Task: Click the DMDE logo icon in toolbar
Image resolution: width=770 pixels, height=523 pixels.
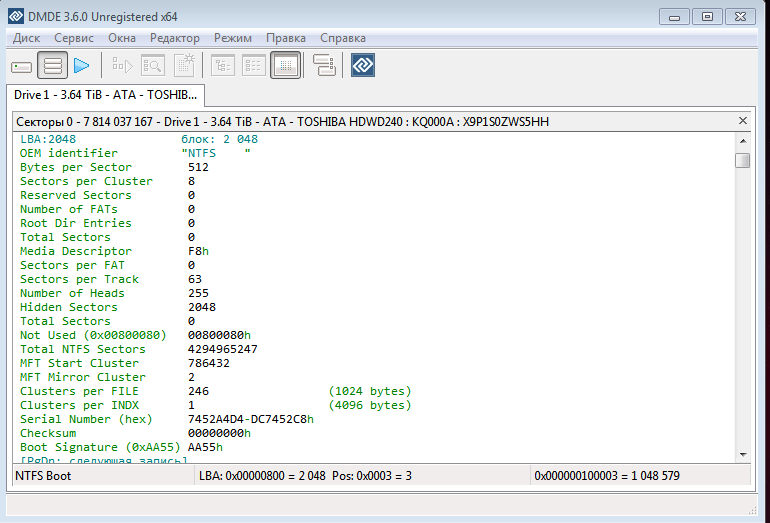Action: pyautogui.click(x=362, y=66)
